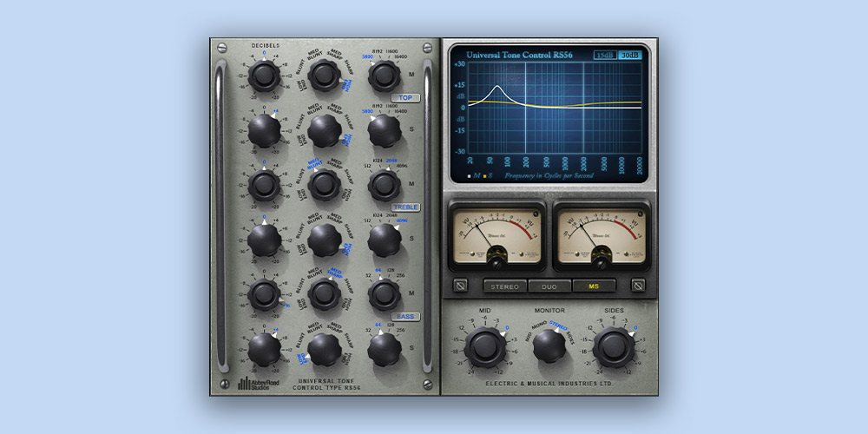Click the Abbey Road Studios logo
The image size is (868, 434).
(x=258, y=384)
